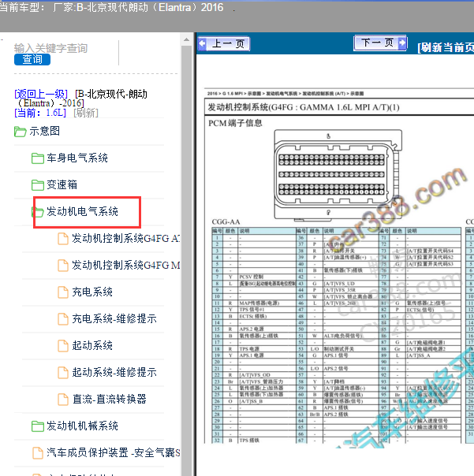
Task: Click the 发动机电气系统 open folder icon
Action: click(38, 211)
